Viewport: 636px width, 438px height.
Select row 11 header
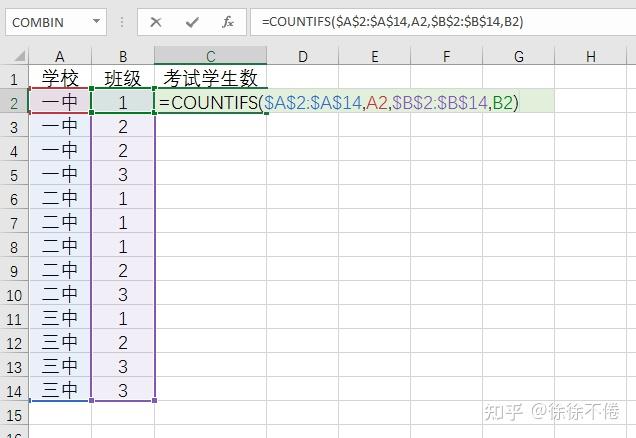14,319
